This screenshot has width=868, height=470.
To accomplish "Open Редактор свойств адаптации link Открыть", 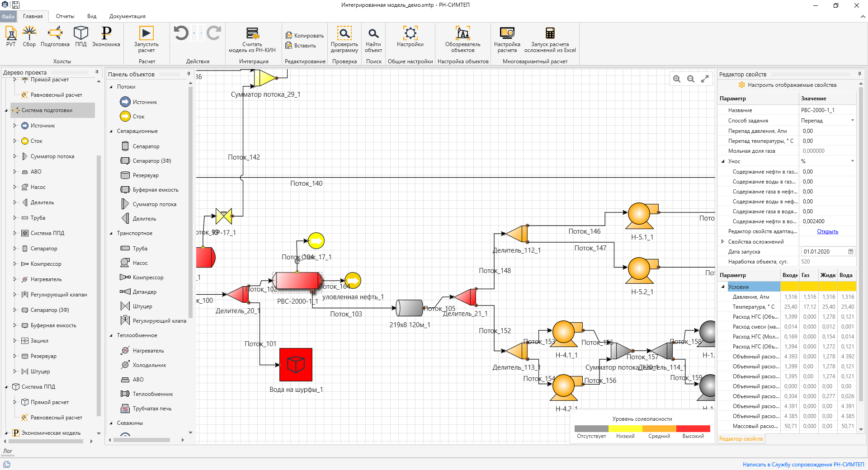I will (827, 231).
